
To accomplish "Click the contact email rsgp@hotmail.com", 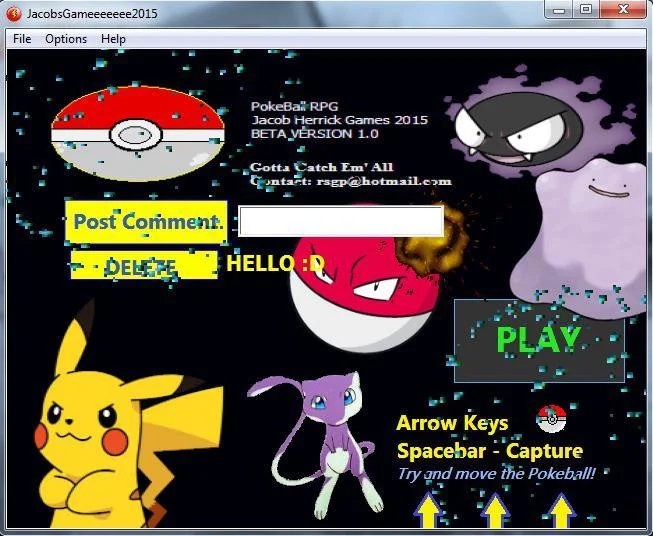I will point(384,181).
